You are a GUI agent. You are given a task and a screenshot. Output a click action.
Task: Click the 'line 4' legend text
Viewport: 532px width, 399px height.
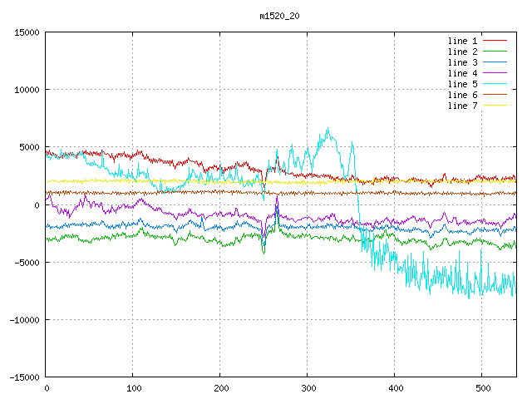pyautogui.click(x=463, y=73)
